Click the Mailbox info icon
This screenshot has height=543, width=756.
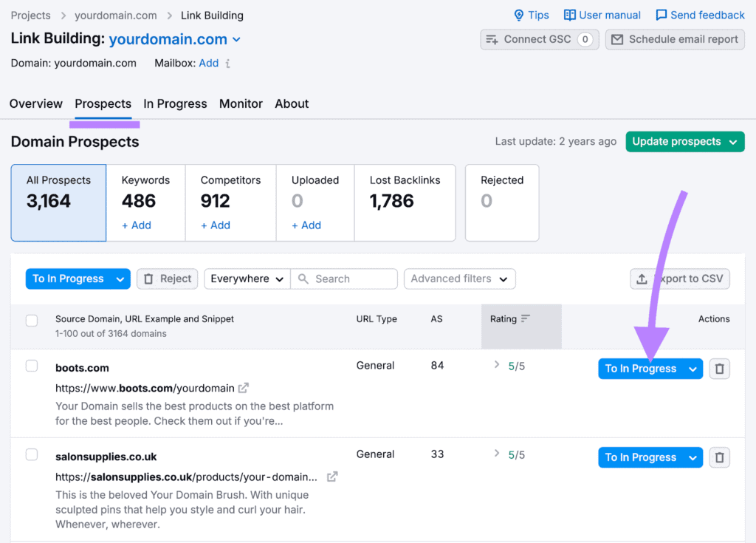(228, 64)
